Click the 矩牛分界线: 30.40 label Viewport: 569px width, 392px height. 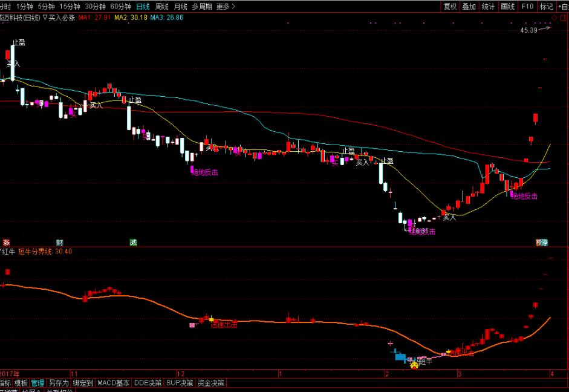click(45, 251)
